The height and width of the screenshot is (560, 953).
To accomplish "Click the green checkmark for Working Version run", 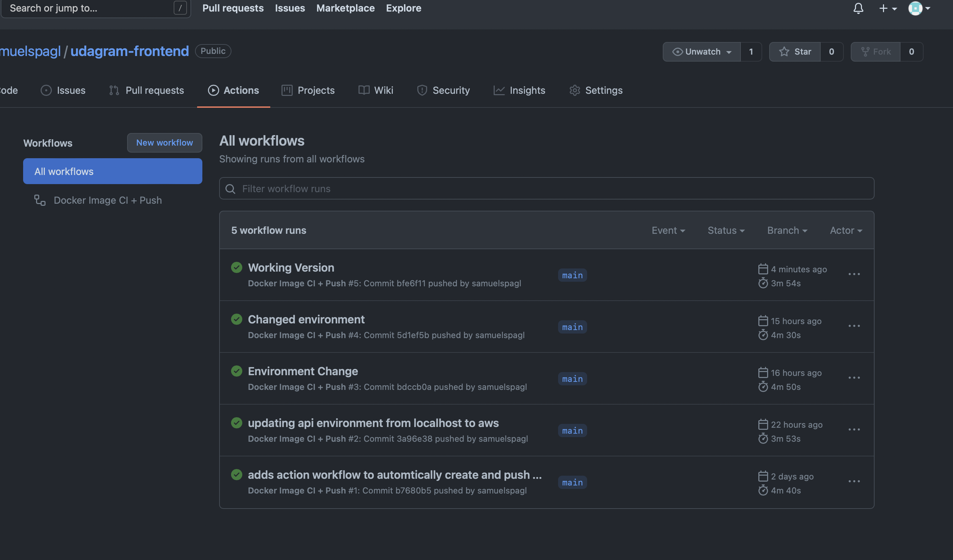I will tap(236, 267).
